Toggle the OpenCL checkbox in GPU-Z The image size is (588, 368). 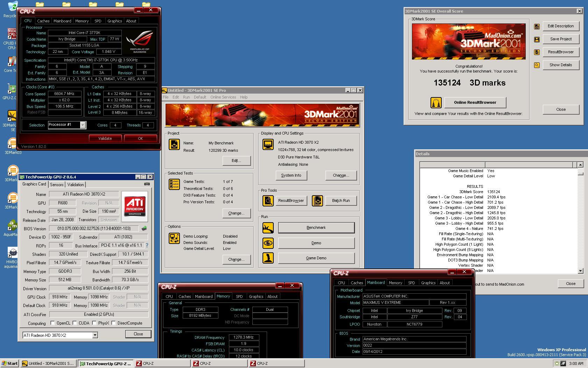pyautogui.click(x=52, y=323)
